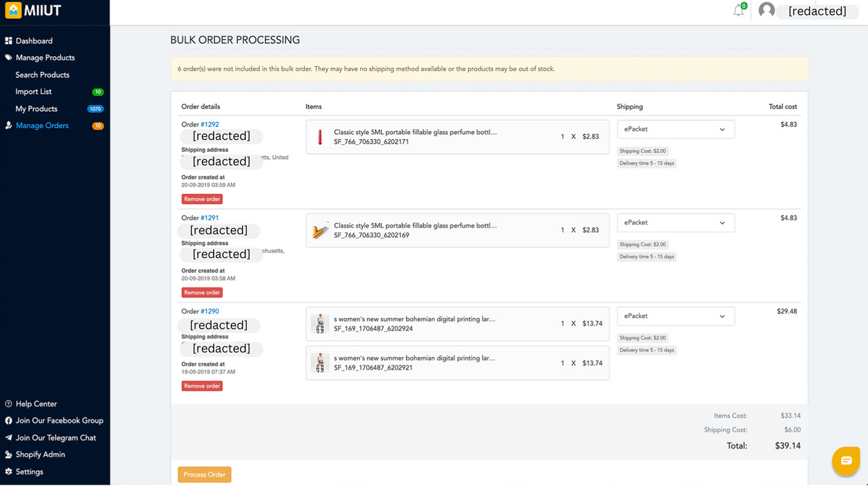Change ePacket shipping for order #1291
The width and height of the screenshot is (868, 488).
click(x=675, y=222)
